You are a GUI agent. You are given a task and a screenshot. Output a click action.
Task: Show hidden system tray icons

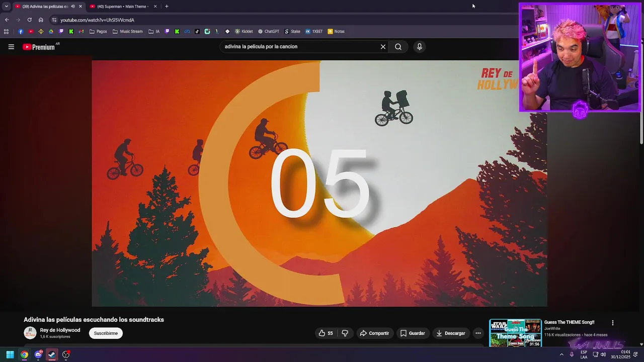561,354
